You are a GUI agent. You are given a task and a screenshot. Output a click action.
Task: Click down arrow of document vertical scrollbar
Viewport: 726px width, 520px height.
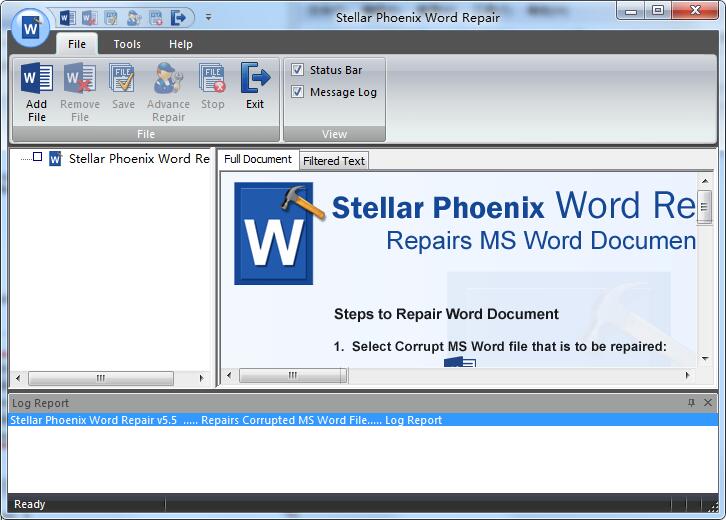point(705,359)
